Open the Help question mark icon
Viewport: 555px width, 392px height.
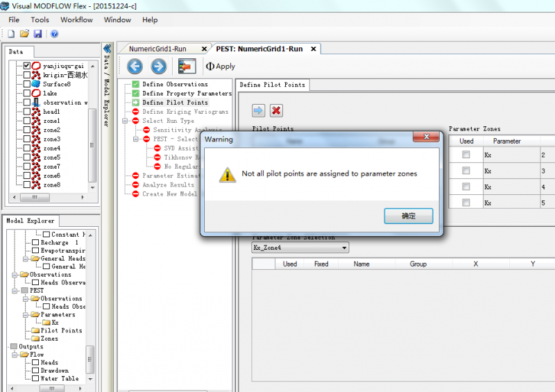(x=54, y=33)
